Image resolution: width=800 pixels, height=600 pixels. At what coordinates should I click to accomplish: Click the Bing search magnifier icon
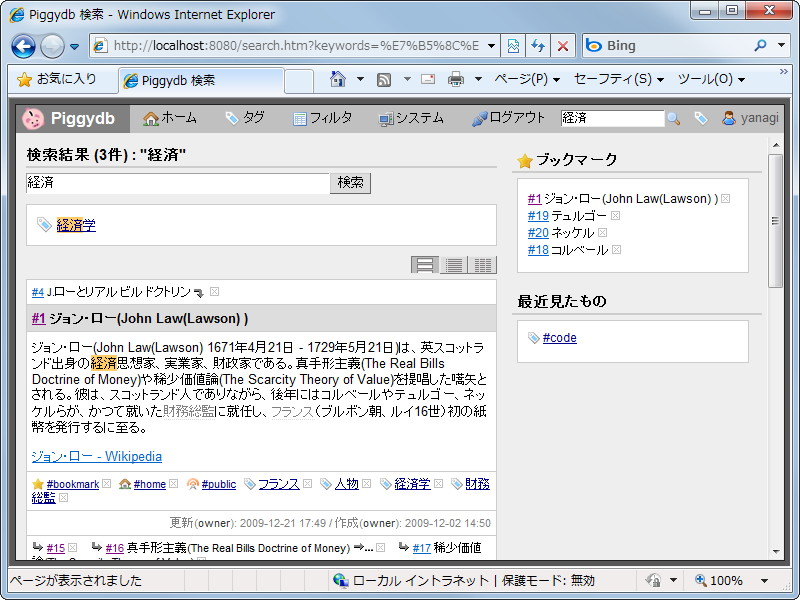point(760,46)
